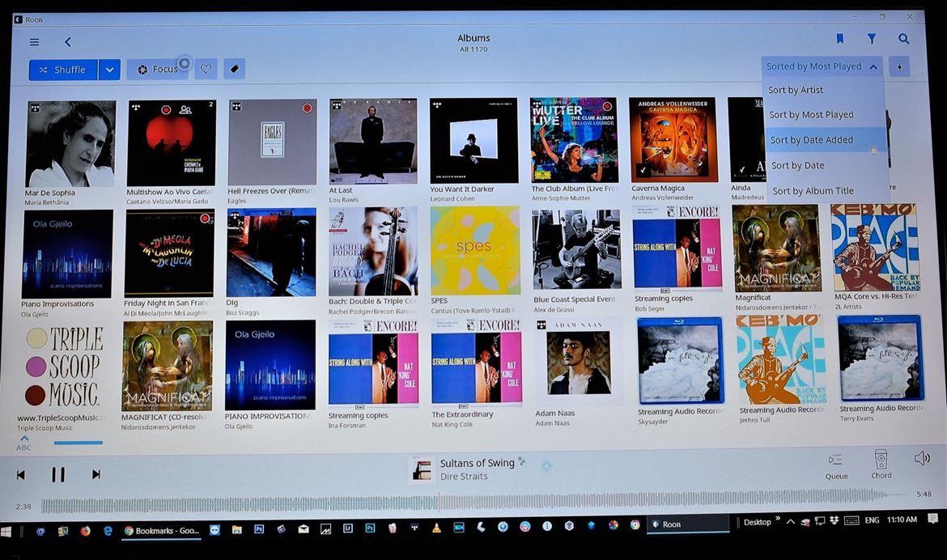The width and height of the screenshot is (947, 560).
Task: Show hidden tray icons chevron
Action: (790, 521)
